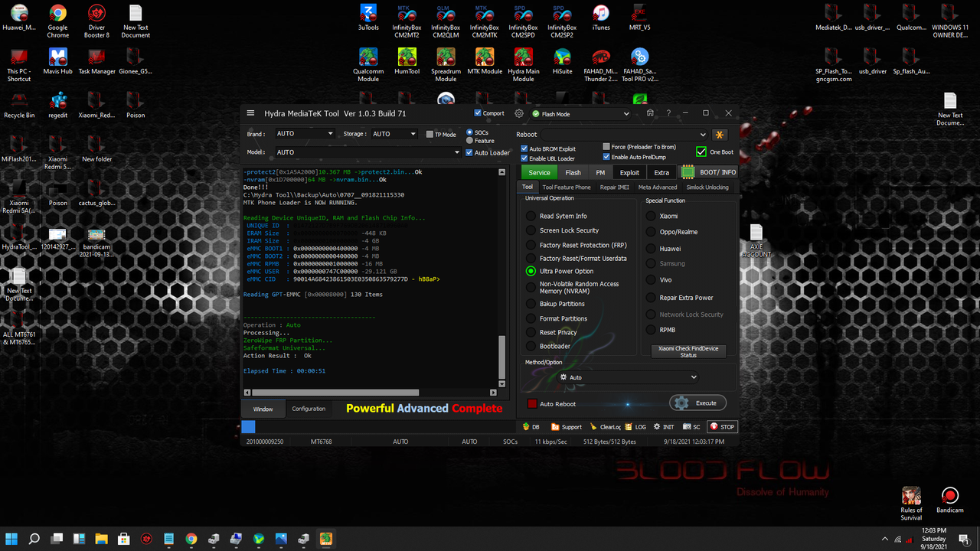Click the Execute button

point(697,403)
